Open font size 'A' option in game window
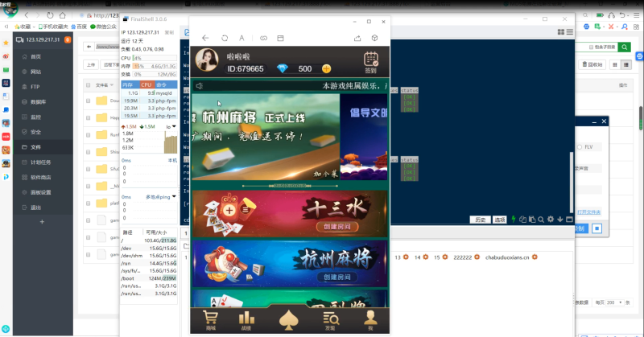 click(x=242, y=38)
